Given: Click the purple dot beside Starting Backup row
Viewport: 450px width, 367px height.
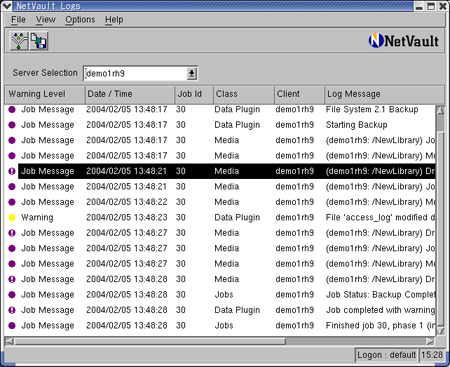Looking at the screenshot, I should click(x=12, y=125).
